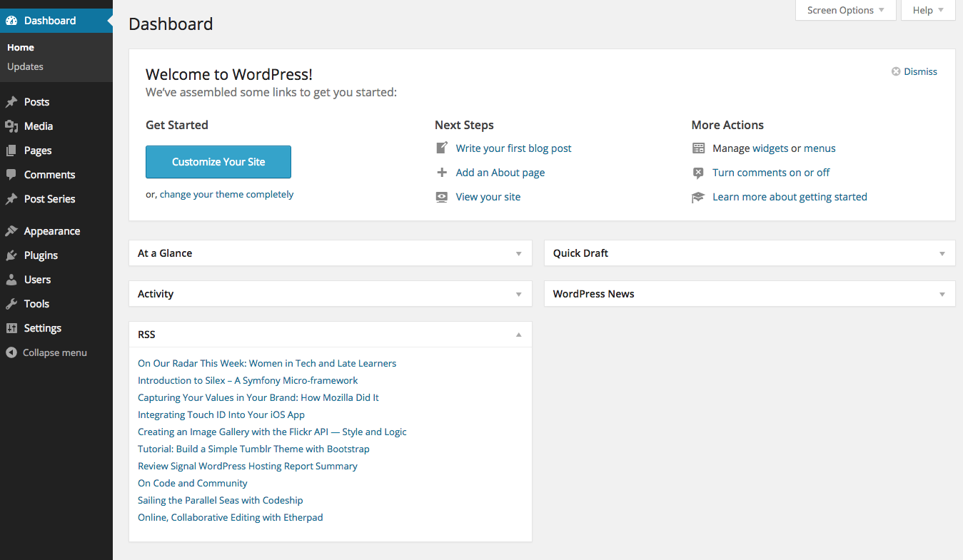Screen dimensions: 963x560
Task: Click the Plugins plug icon
Action: (x=11, y=255)
